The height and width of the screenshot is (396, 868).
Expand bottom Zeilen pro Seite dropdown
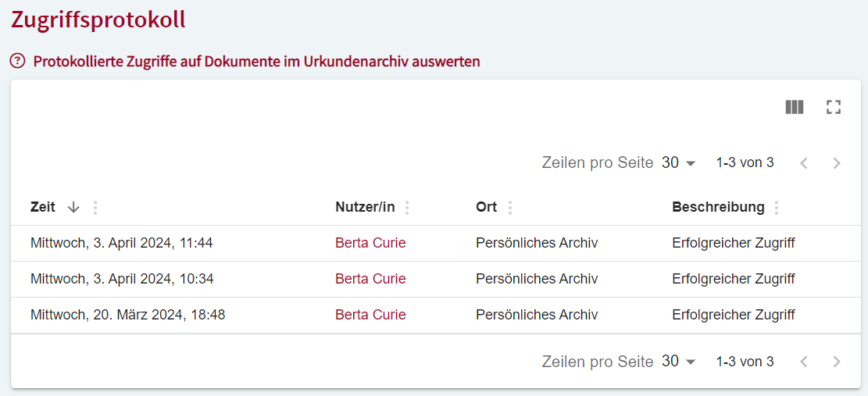pyautogui.click(x=678, y=362)
